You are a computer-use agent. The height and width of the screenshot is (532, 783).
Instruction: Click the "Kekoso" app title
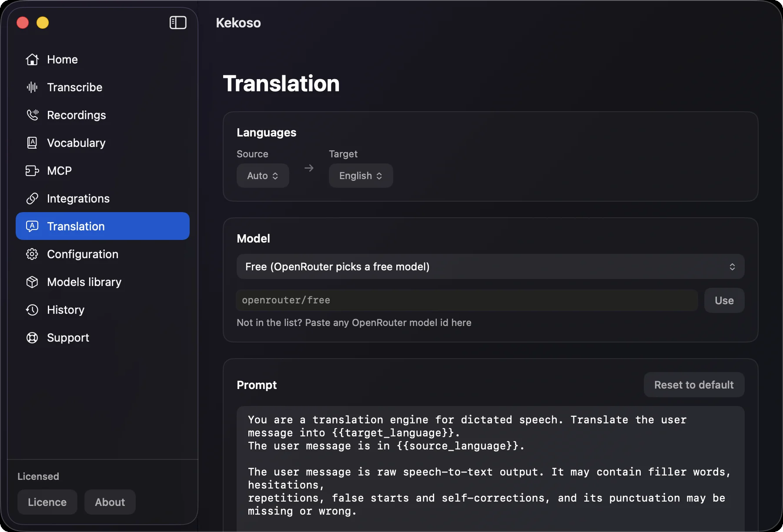[238, 23]
